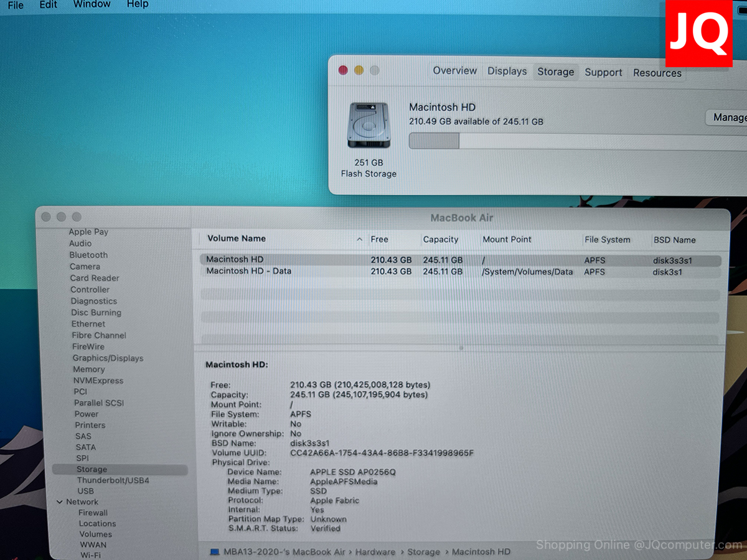747x560 pixels.
Task: Click the APPLE SSD AP0256Q device name
Action: click(353, 472)
